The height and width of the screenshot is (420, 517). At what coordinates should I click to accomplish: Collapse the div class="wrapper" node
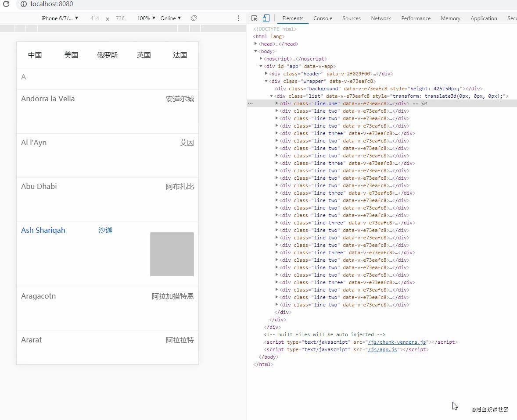pyautogui.click(x=266, y=81)
